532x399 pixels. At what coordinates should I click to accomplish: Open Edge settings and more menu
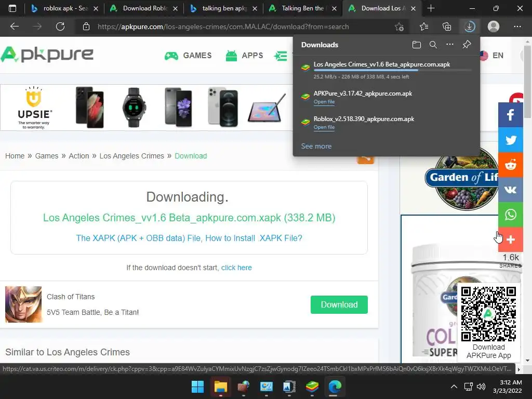[517, 26]
